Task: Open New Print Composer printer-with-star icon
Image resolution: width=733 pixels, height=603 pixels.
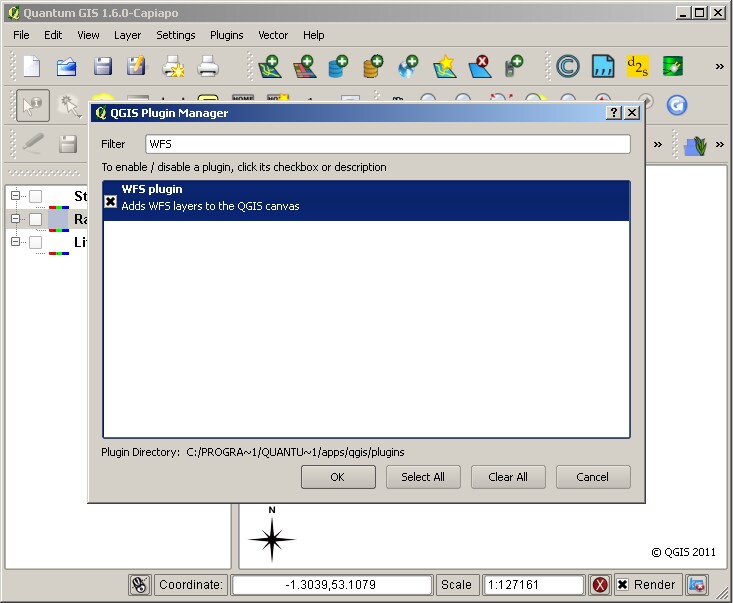Action: [173, 66]
